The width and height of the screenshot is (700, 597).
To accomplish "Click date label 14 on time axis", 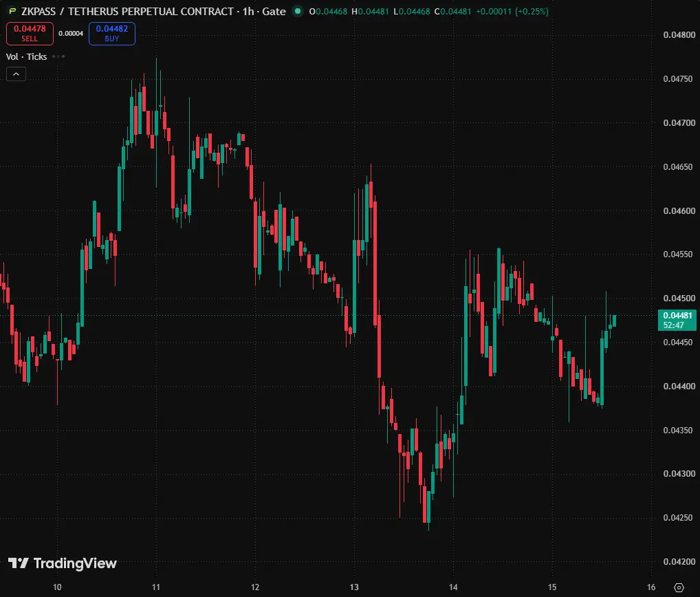I will tap(453, 587).
